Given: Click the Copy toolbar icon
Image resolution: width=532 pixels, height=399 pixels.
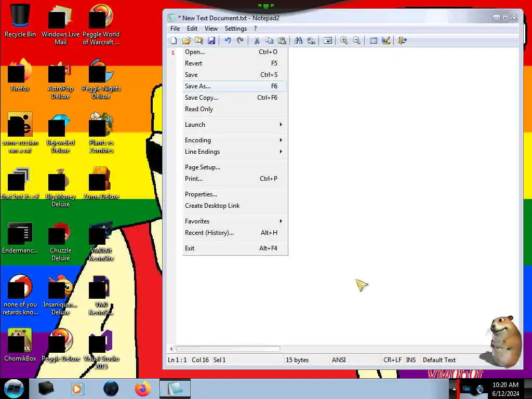Looking at the screenshot, I should 270,41.
